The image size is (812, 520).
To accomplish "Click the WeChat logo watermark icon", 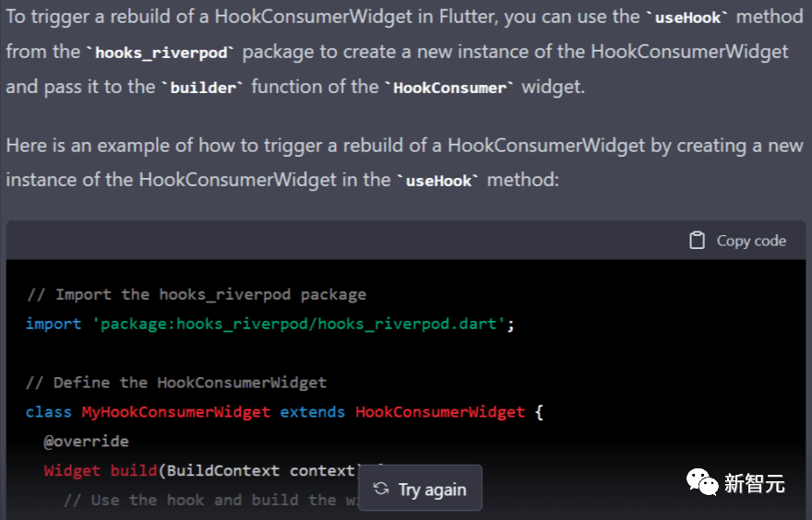I will tap(701, 482).
